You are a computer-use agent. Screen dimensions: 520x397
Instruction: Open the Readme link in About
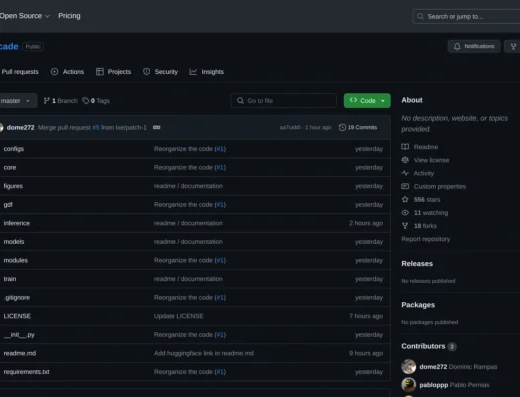[x=426, y=147]
